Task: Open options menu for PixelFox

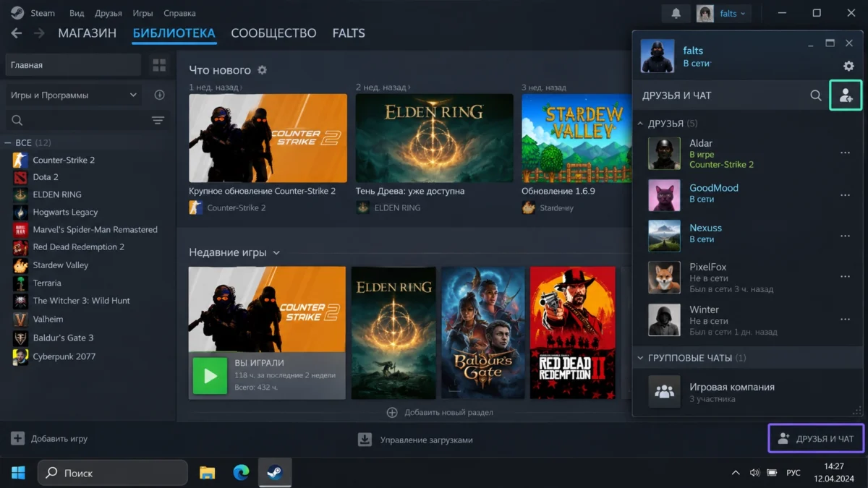Action: tap(845, 277)
